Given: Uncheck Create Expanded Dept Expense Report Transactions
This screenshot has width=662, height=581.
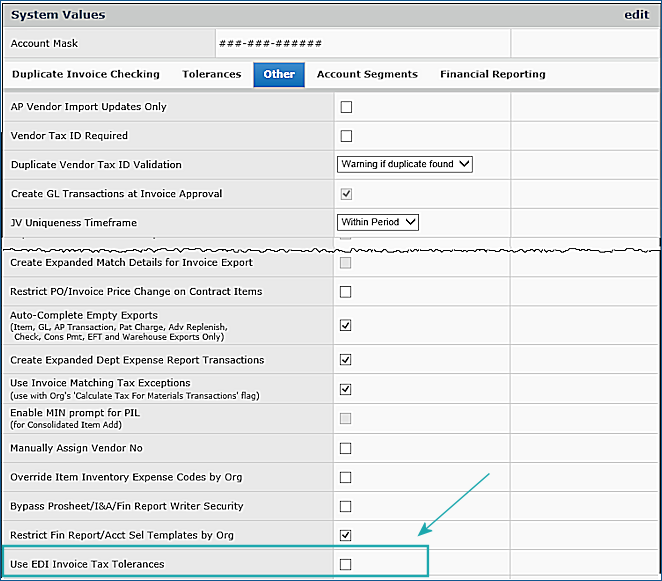Looking at the screenshot, I should tap(346, 360).
